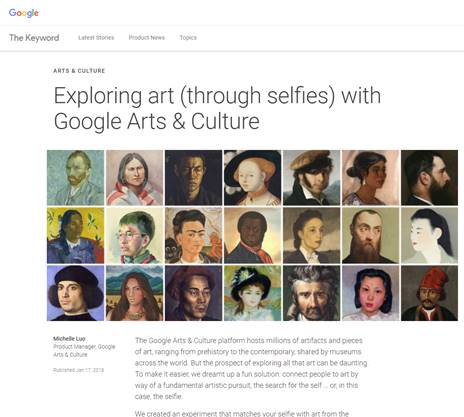The height and width of the screenshot is (417, 464).
Task: Open the Product News section
Action: click(x=147, y=38)
